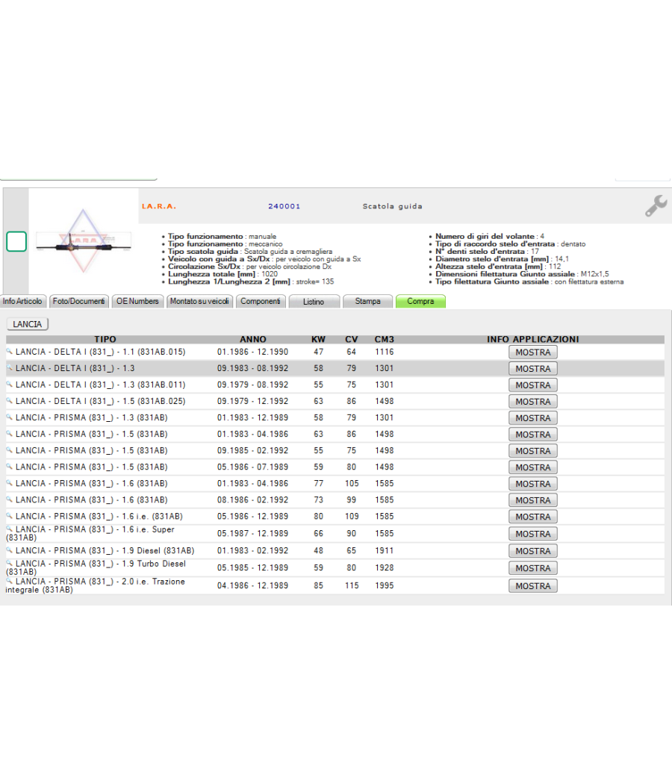Select the Montato su veicoli tab
This screenshot has height=784, width=672.
199,302
